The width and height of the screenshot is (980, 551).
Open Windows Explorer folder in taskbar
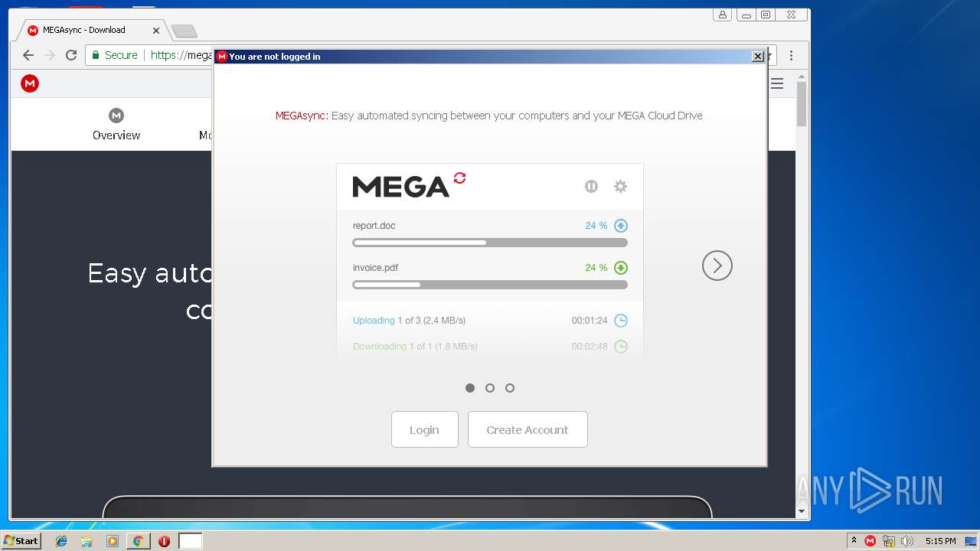pos(87,541)
